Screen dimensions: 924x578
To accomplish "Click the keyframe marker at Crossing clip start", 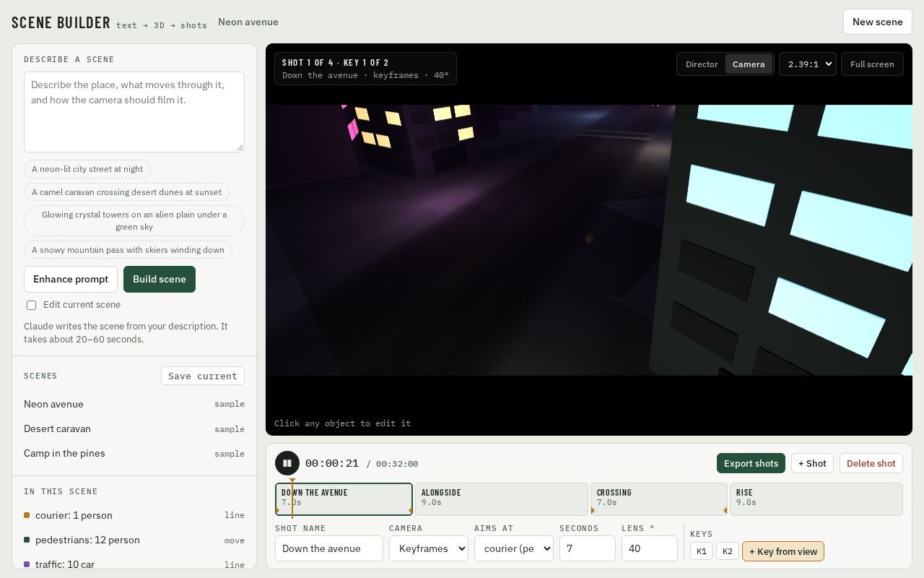I will point(593,511).
